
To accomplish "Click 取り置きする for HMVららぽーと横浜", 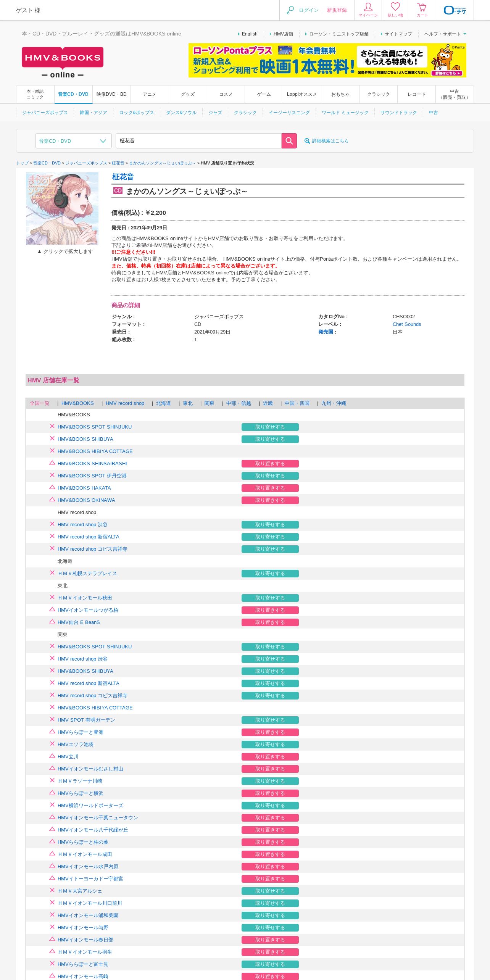I will (x=270, y=793).
